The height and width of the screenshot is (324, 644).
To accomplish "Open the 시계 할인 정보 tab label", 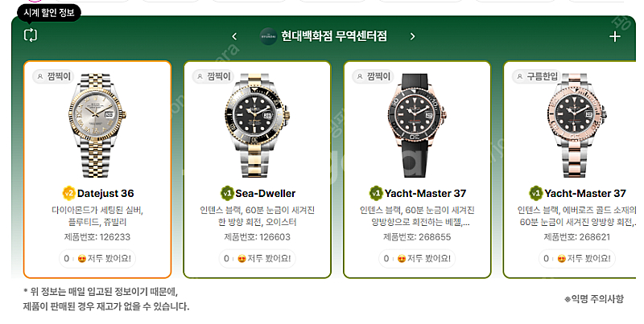I will (49, 13).
